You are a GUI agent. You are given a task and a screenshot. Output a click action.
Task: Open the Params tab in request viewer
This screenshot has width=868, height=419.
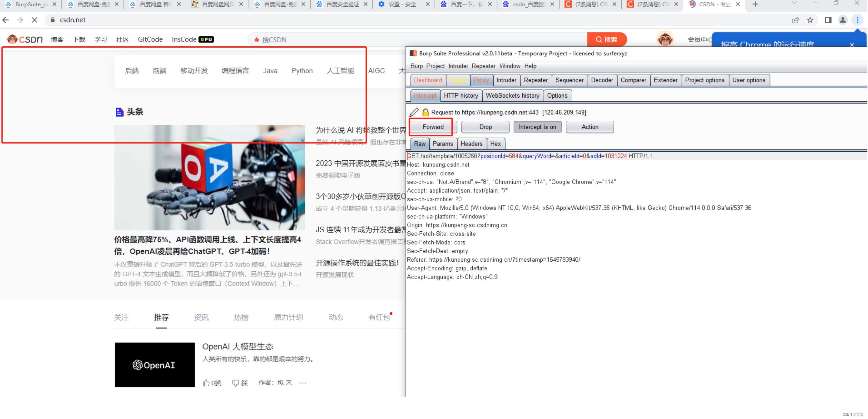pyautogui.click(x=442, y=144)
